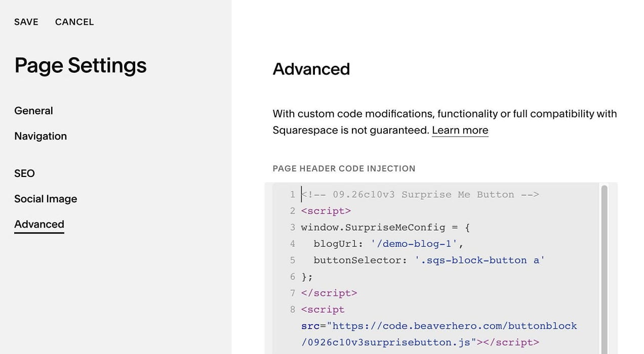
Task: Select the Advanced section
Action: 39,225
